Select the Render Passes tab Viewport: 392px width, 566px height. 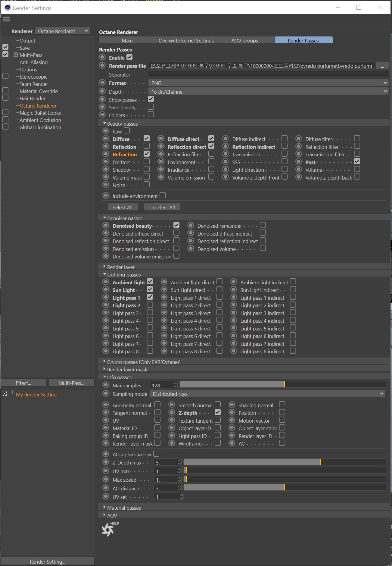coord(303,40)
